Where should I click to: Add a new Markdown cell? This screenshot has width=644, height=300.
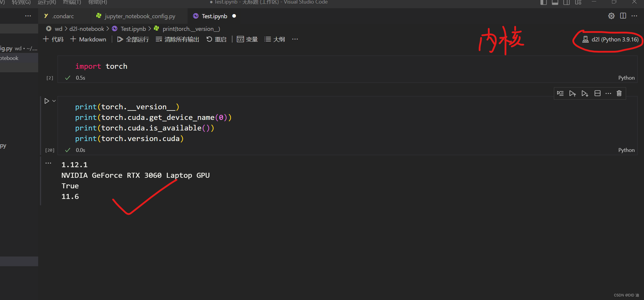(88, 39)
